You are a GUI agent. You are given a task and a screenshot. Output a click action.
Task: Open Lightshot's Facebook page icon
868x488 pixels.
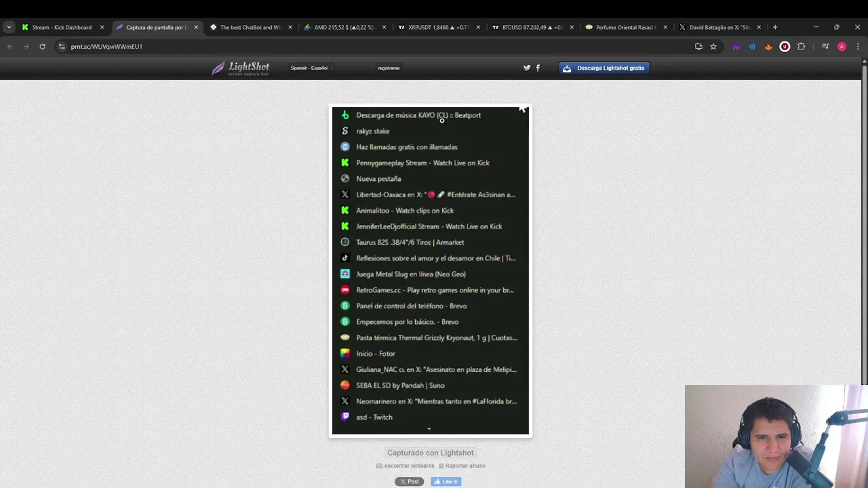538,68
